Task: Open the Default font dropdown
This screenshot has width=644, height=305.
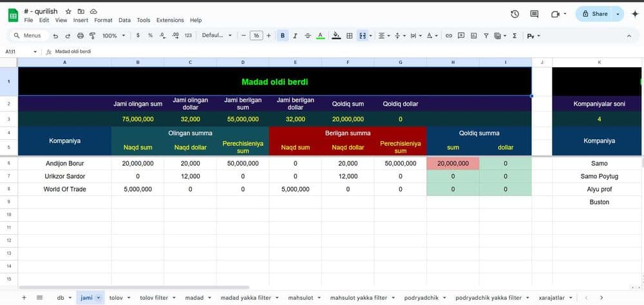Action: pos(217,35)
